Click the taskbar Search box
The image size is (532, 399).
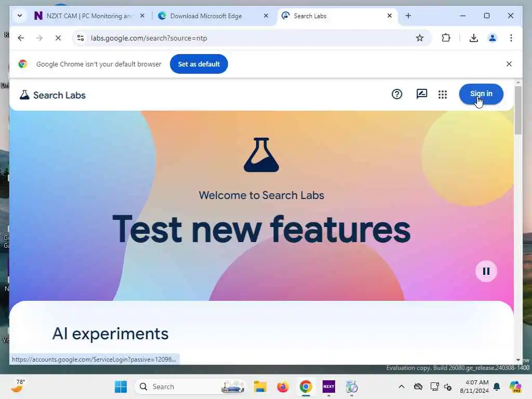191,387
